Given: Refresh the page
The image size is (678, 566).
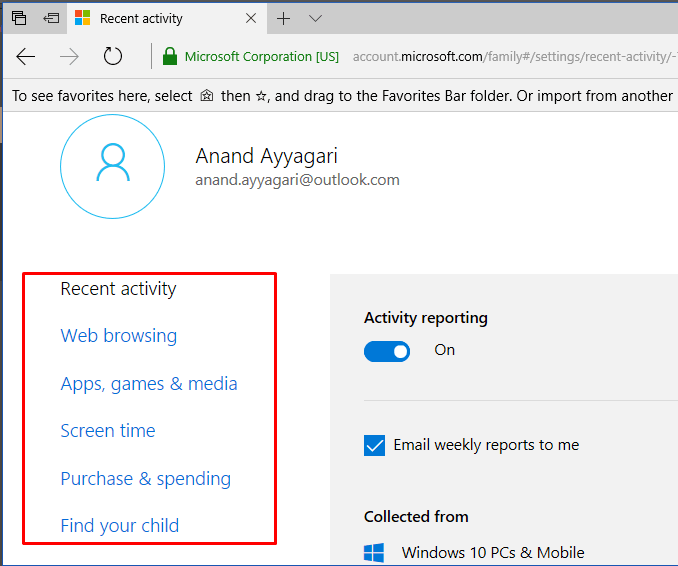Looking at the screenshot, I should [x=113, y=56].
